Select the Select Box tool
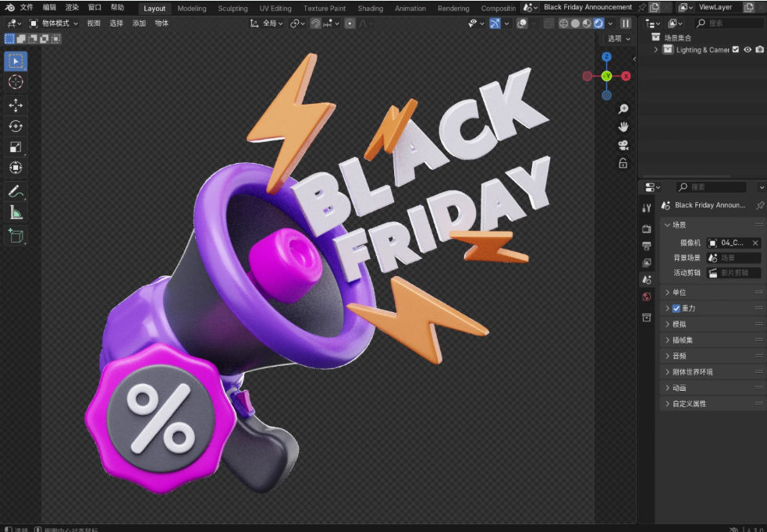 pos(16,61)
